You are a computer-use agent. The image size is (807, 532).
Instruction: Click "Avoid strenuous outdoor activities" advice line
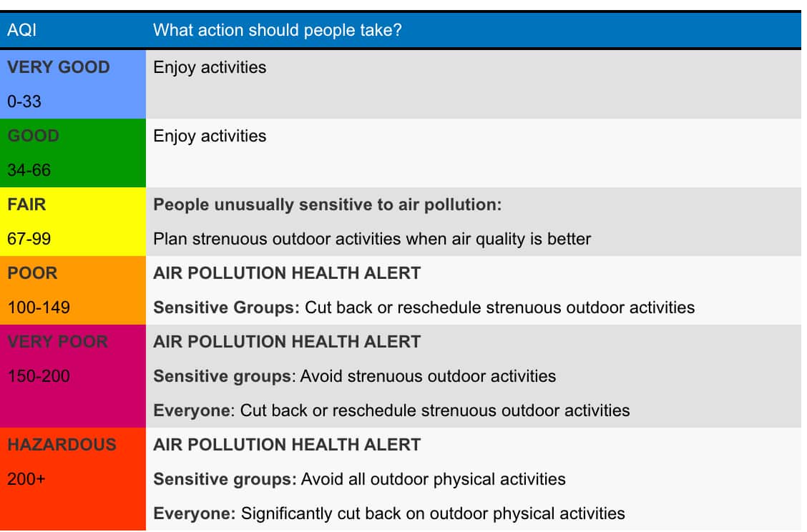point(355,376)
